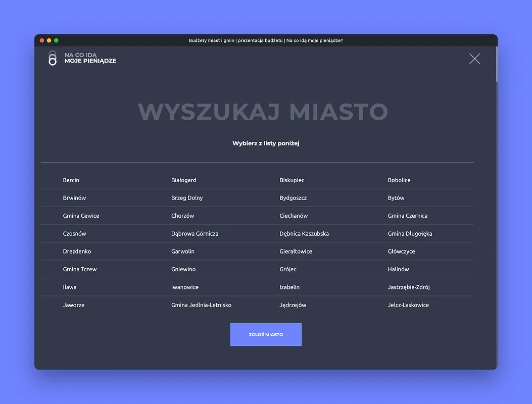The height and width of the screenshot is (404, 532).
Task: Select Gniewino
Action: click(183, 269)
